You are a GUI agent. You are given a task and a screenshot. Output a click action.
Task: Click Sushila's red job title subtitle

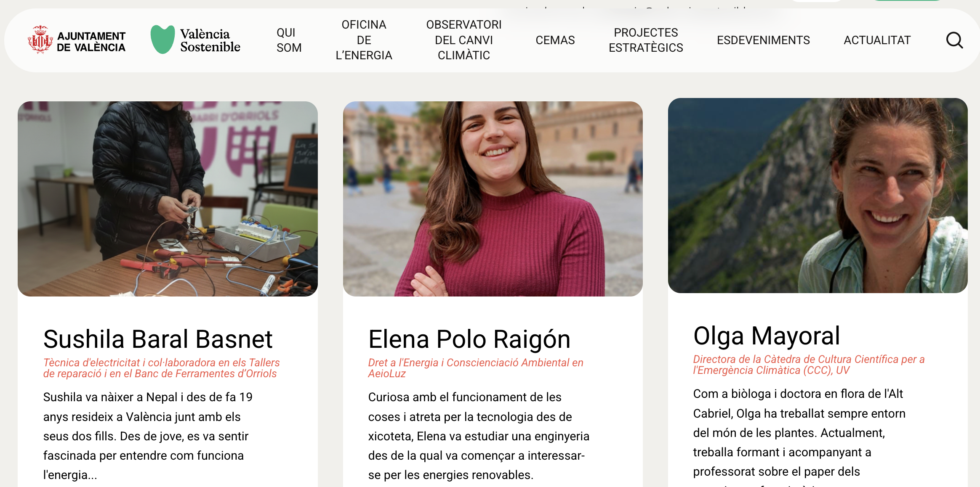tap(161, 368)
